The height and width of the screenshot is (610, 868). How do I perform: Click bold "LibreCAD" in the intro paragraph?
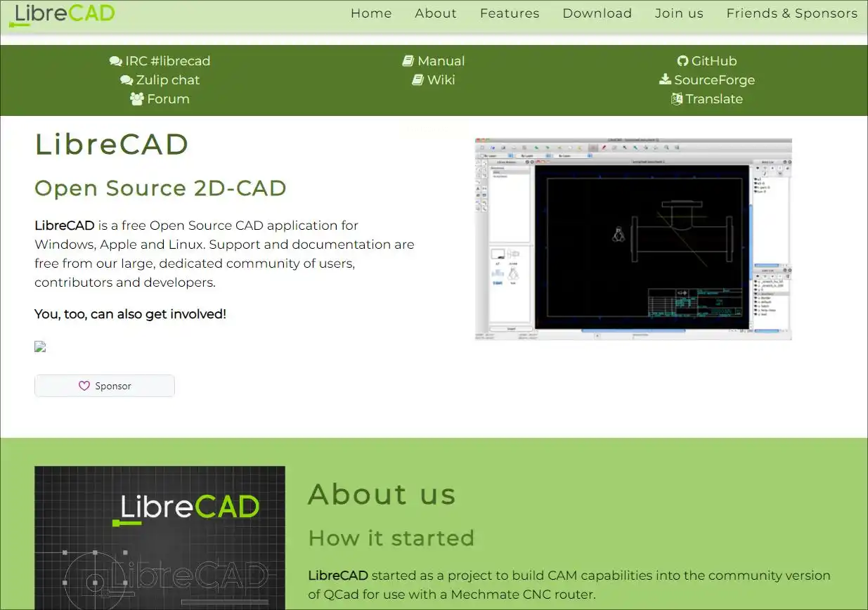click(65, 226)
